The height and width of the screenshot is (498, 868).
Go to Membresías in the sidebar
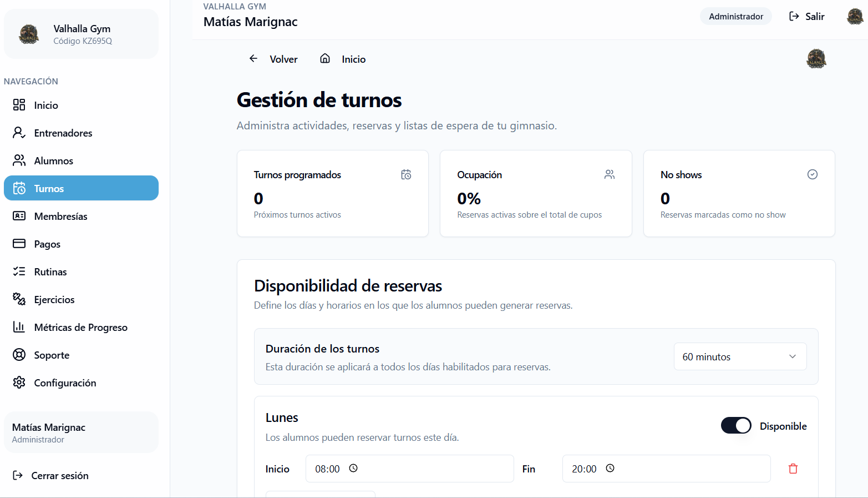click(x=60, y=217)
